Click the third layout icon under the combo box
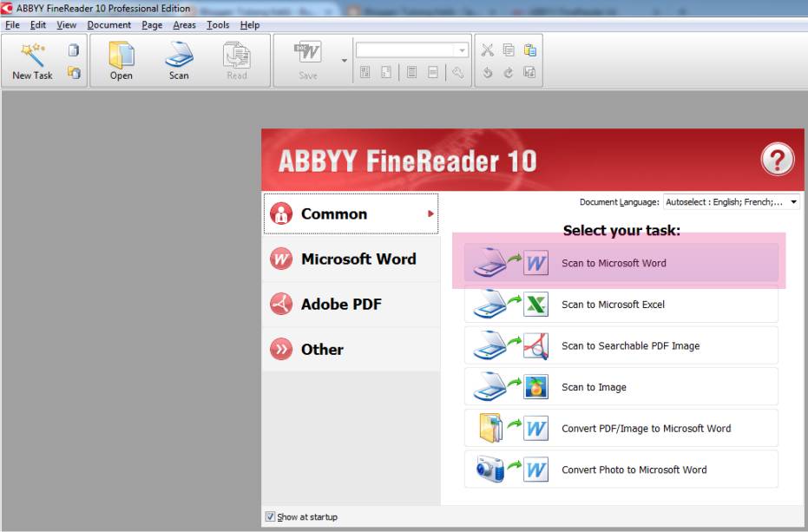Viewport: 808px width, 532px height. click(411, 72)
